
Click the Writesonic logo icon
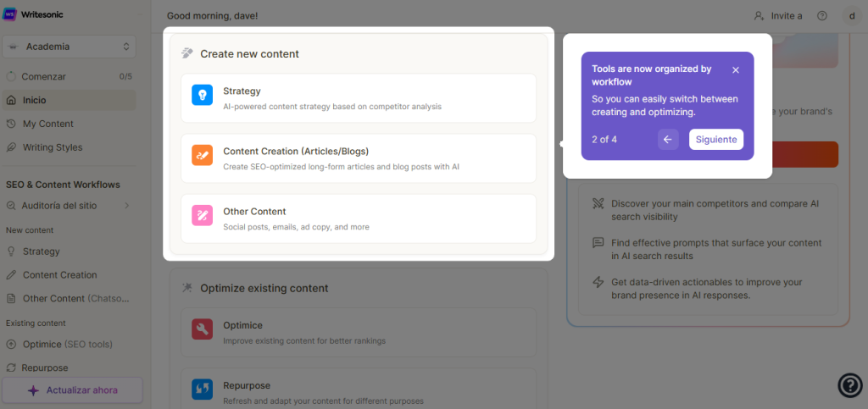[x=9, y=15]
